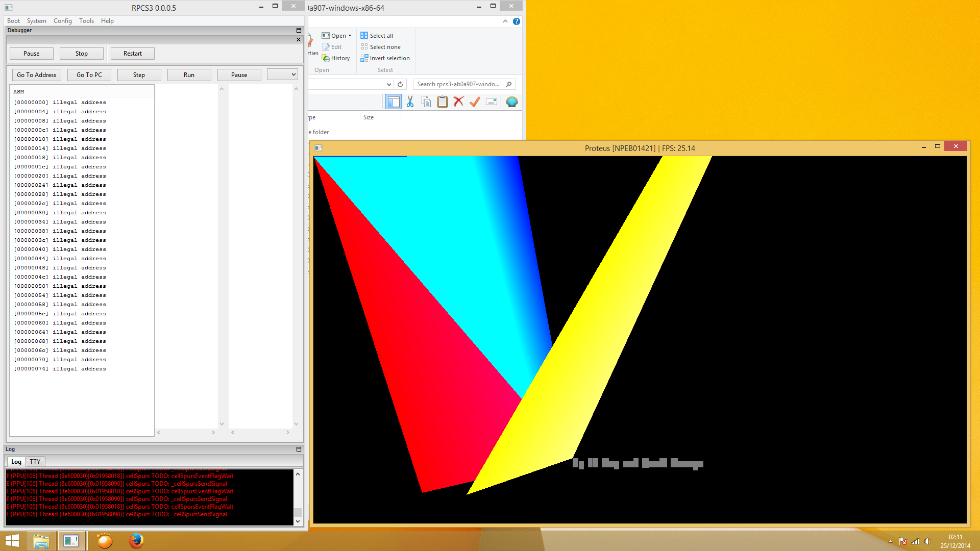Screen dimensions: 980x551
Task: Click the debugger Pause button beside Run
Action: pos(239,75)
